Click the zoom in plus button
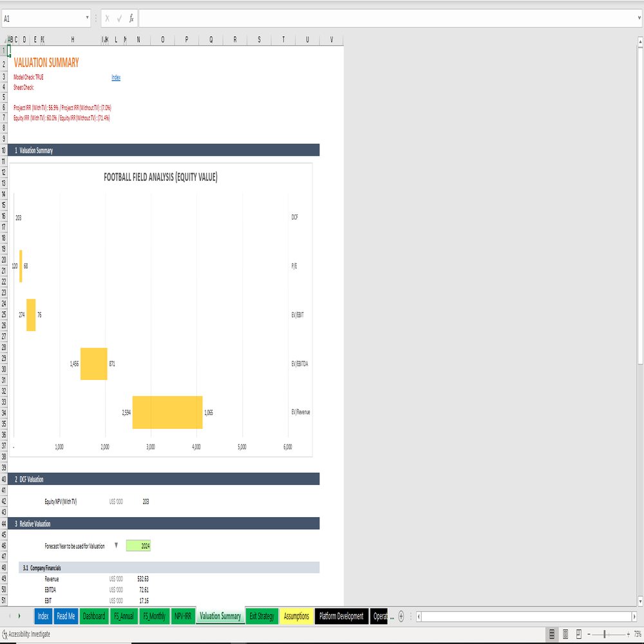Screen dimensions: 644x644 coord(629,634)
